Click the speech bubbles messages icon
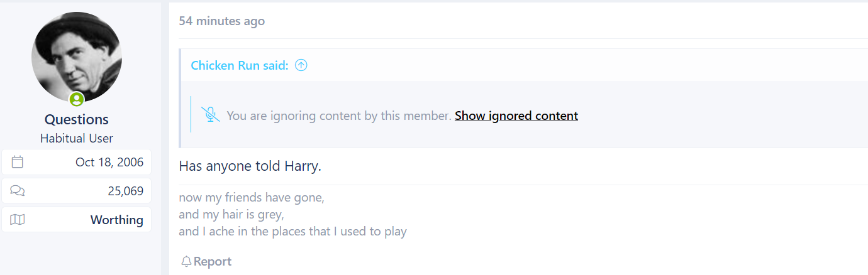868x275 pixels. (18, 191)
